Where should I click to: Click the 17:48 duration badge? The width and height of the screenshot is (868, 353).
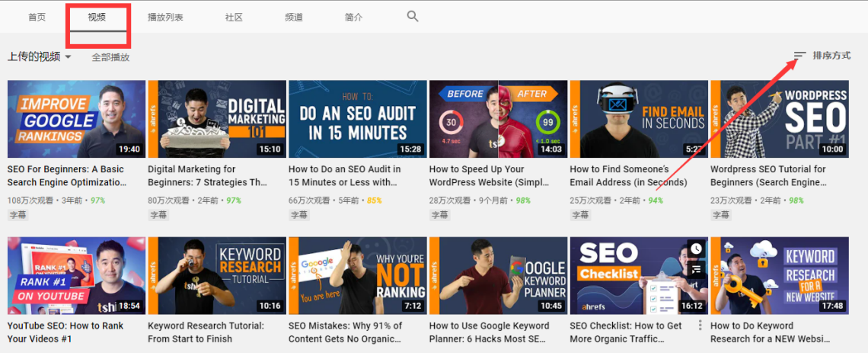click(x=832, y=306)
